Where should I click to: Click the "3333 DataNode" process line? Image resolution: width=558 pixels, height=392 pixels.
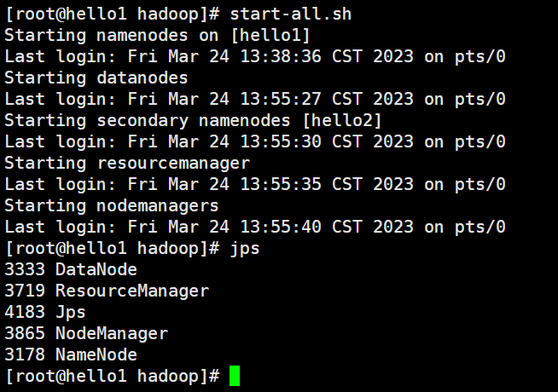point(71,270)
